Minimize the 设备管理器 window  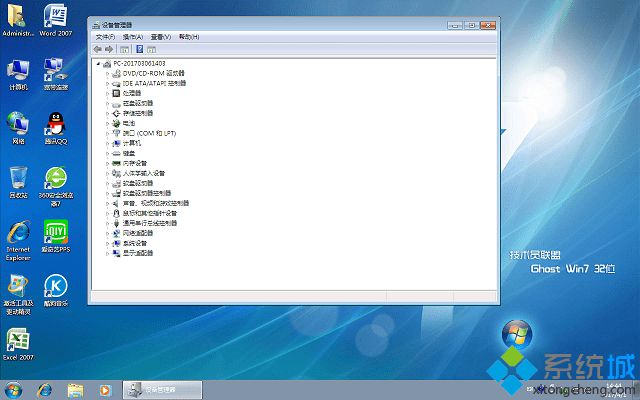click(x=455, y=25)
